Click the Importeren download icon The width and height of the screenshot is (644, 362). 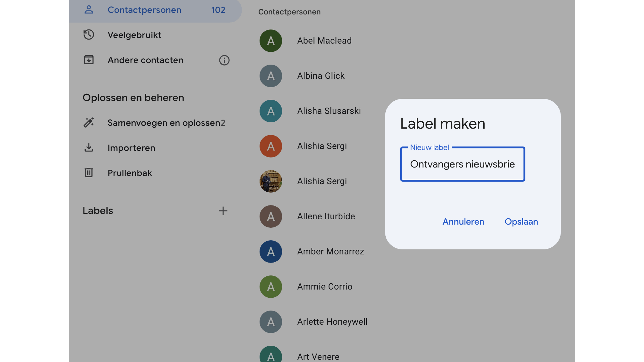pos(89,148)
